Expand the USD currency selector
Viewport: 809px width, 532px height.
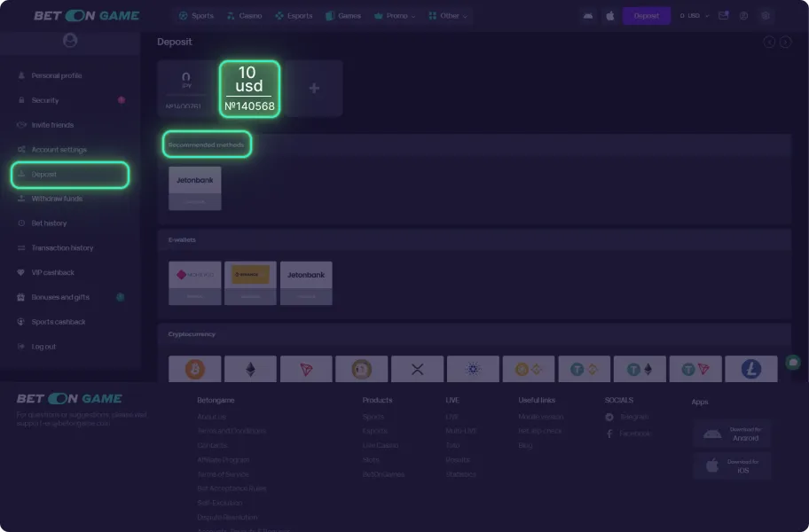pyautogui.click(x=693, y=15)
